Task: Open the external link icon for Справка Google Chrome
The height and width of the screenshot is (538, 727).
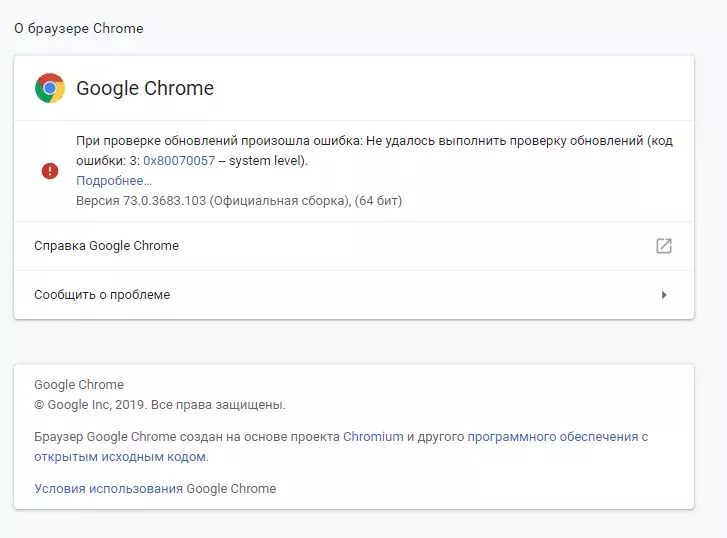Action: (664, 246)
